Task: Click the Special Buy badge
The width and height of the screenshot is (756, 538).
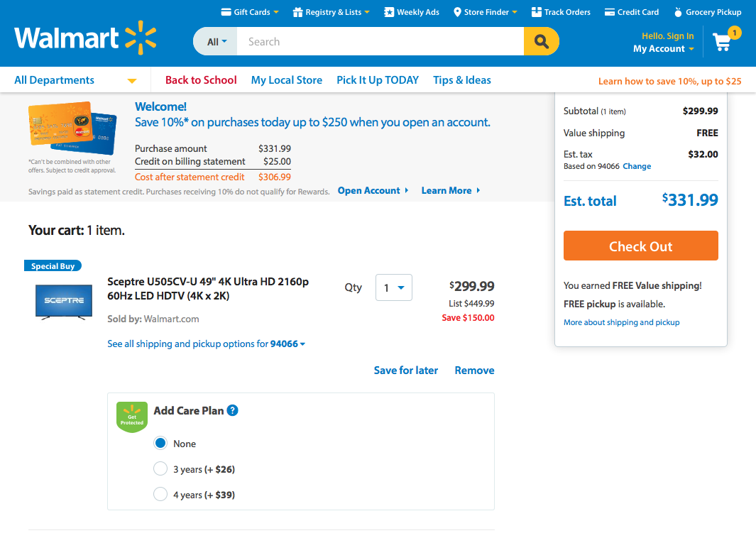Action: [x=53, y=265]
